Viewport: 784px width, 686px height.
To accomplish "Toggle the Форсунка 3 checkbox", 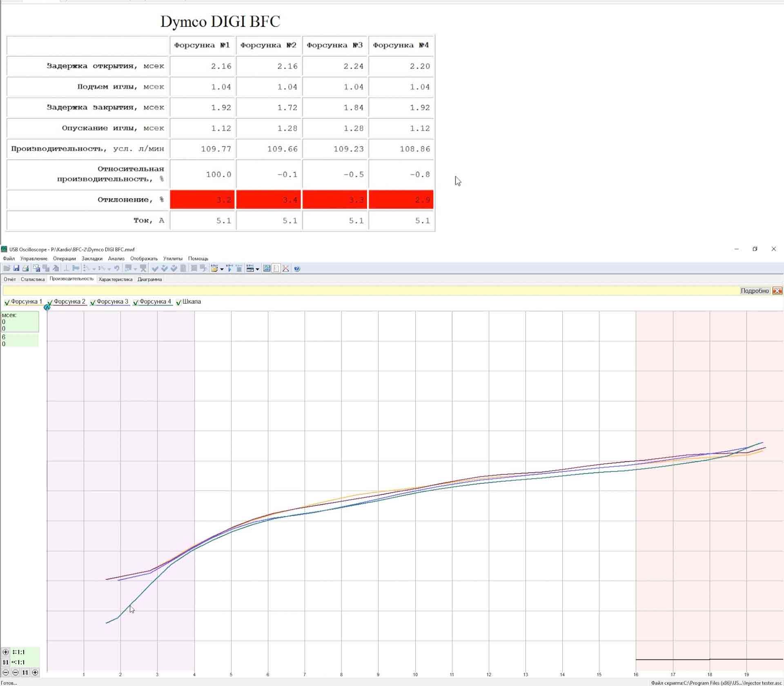I will 93,302.
